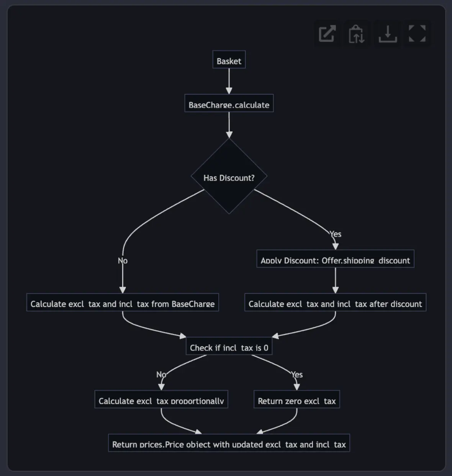Viewport: 452px width, 476px height.
Task: Click the Apply Discount: Offer.shipping_discount node
Action: [x=335, y=259]
